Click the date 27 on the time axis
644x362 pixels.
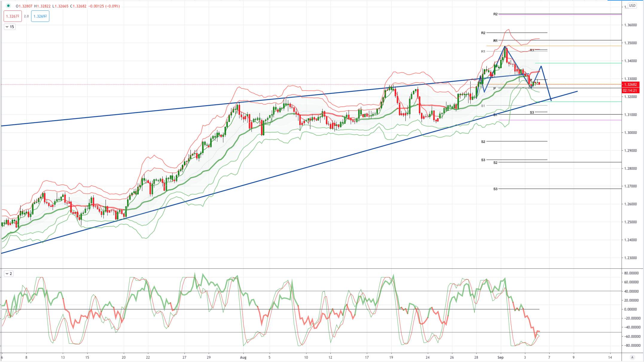click(x=184, y=357)
